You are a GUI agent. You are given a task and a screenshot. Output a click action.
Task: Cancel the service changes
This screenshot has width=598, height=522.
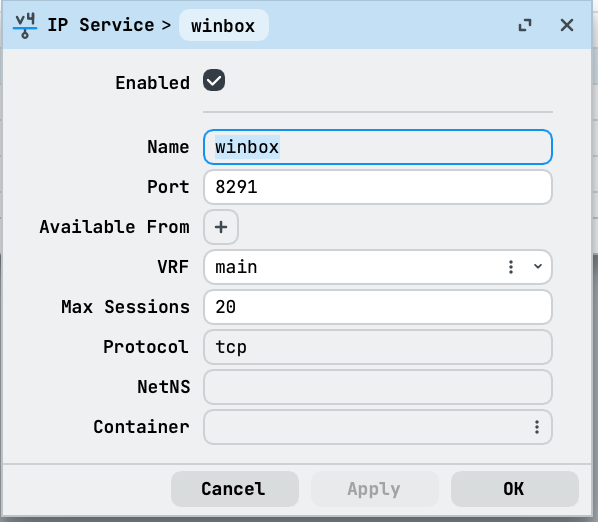[x=235, y=489]
